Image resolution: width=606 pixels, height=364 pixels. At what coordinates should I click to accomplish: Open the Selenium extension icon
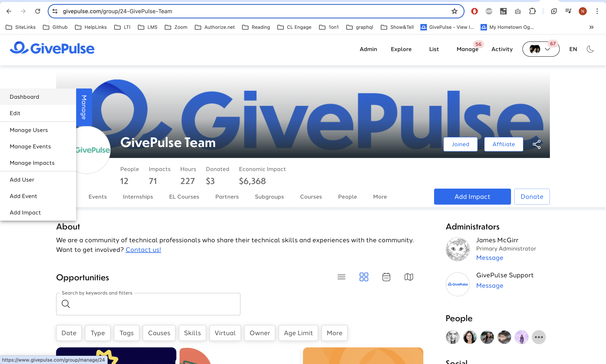pyautogui.click(x=503, y=11)
